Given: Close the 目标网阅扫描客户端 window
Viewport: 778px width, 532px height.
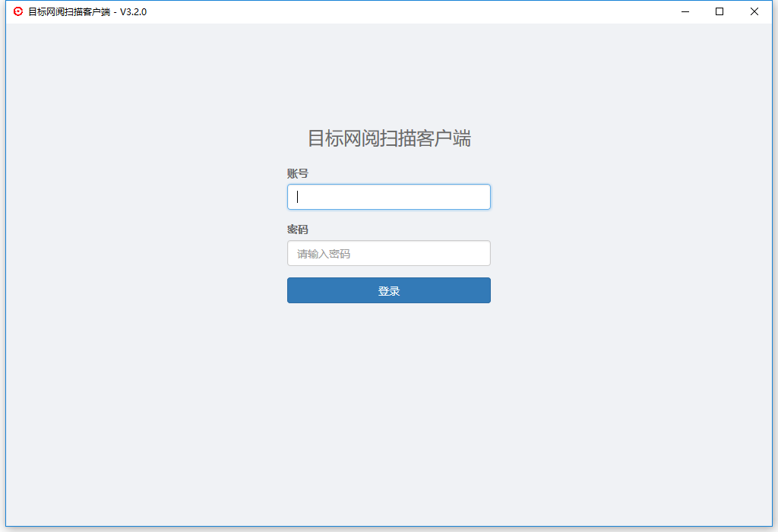Looking at the screenshot, I should (x=754, y=11).
